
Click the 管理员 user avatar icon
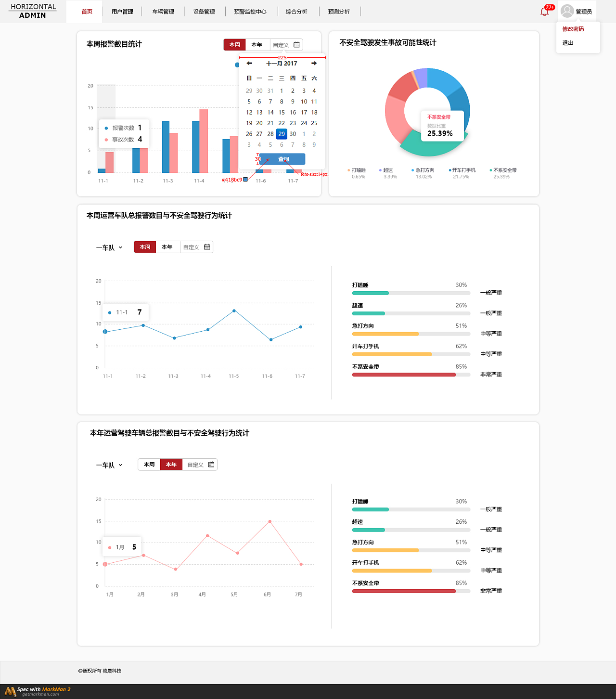[567, 11]
